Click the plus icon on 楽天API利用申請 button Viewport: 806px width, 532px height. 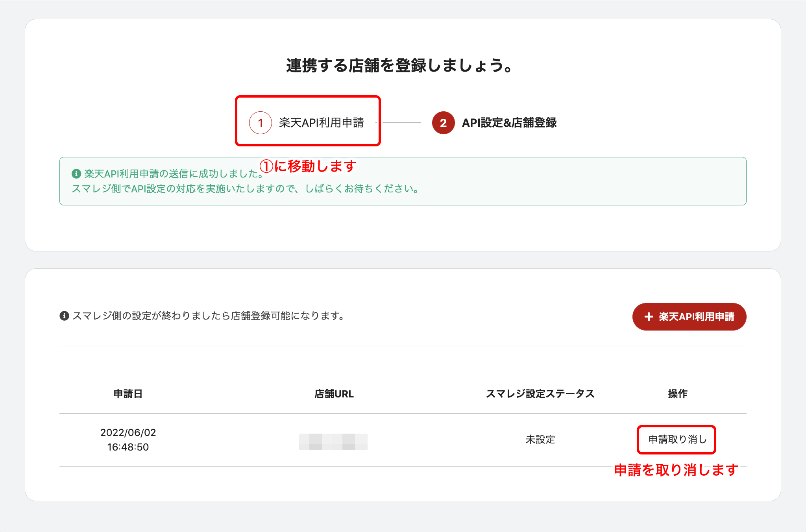coord(649,317)
